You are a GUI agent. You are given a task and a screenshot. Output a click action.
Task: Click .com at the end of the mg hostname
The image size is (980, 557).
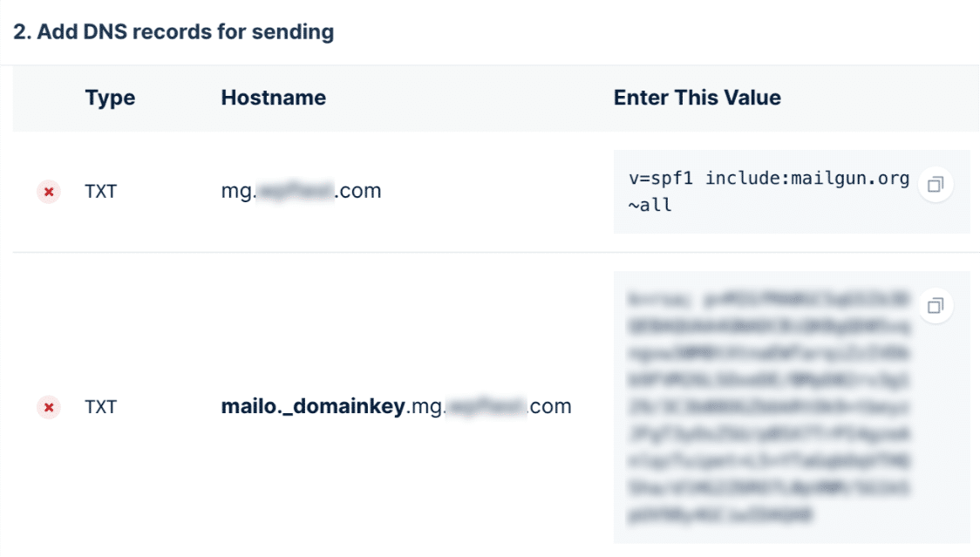coord(358,191)
